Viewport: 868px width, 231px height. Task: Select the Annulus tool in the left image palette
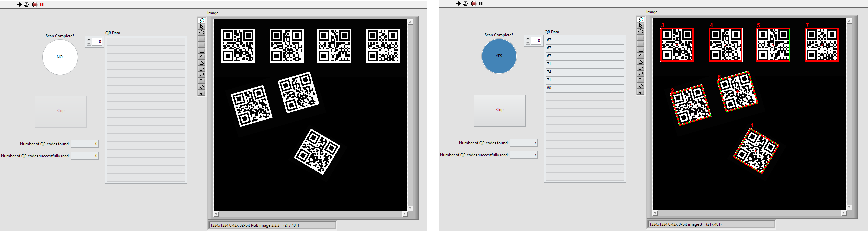pyautogui.click(x=202, y=93)
